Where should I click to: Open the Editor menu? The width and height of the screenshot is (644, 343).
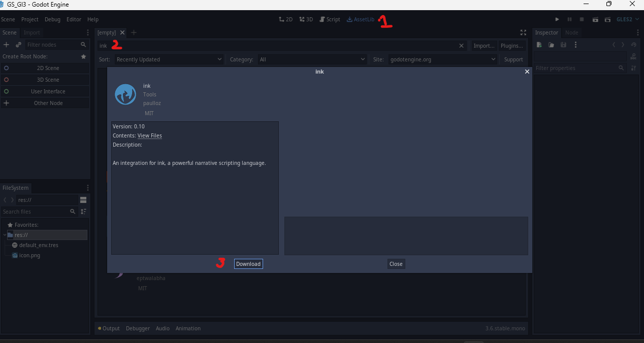pos(74,19)
